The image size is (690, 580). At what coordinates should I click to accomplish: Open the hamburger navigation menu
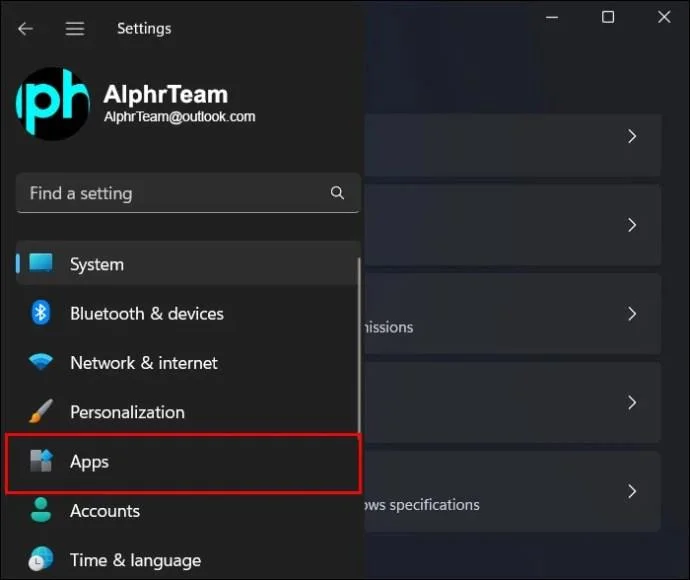coord(75,29)
